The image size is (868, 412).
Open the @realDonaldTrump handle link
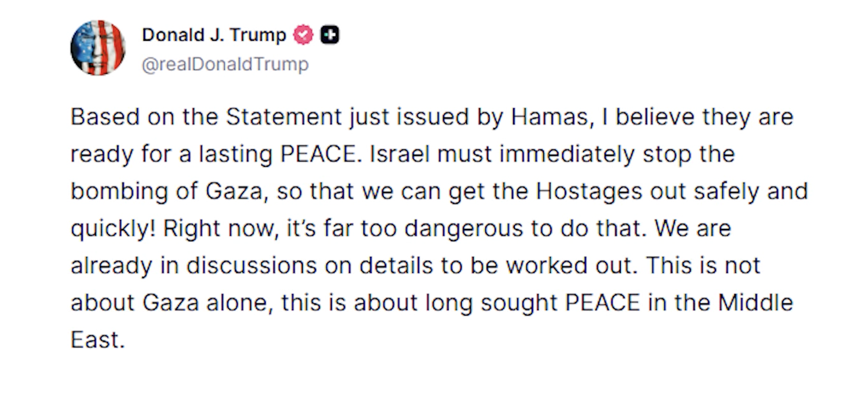(225, 64)
